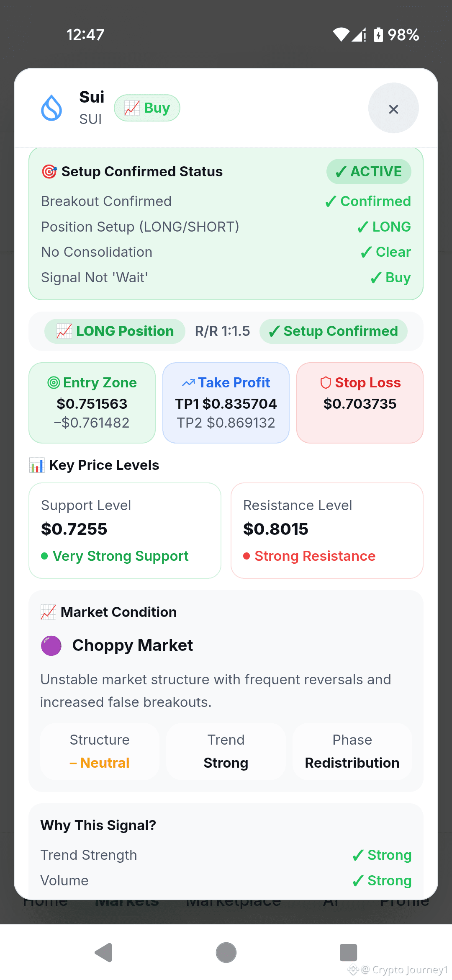Tap the Setup Confirmed chip
The height and width of the screenshot is (980, 452).
tap(334, 331)
